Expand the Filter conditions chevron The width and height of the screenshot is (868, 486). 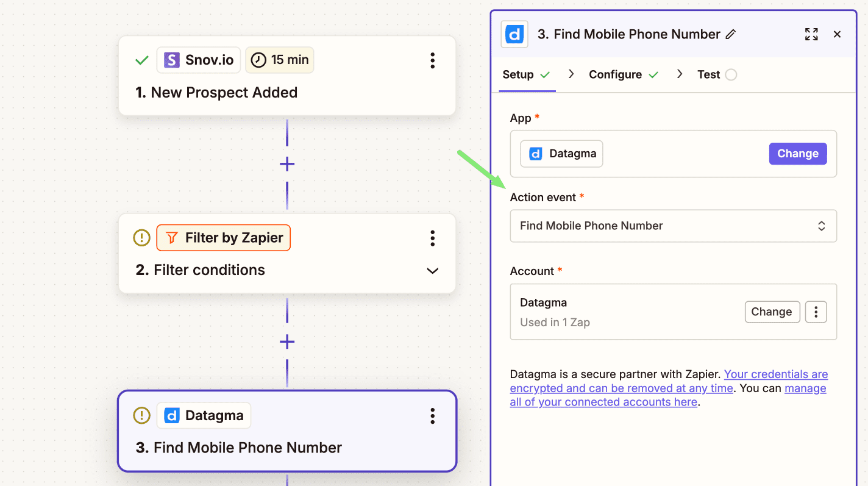tap(432, 271)
